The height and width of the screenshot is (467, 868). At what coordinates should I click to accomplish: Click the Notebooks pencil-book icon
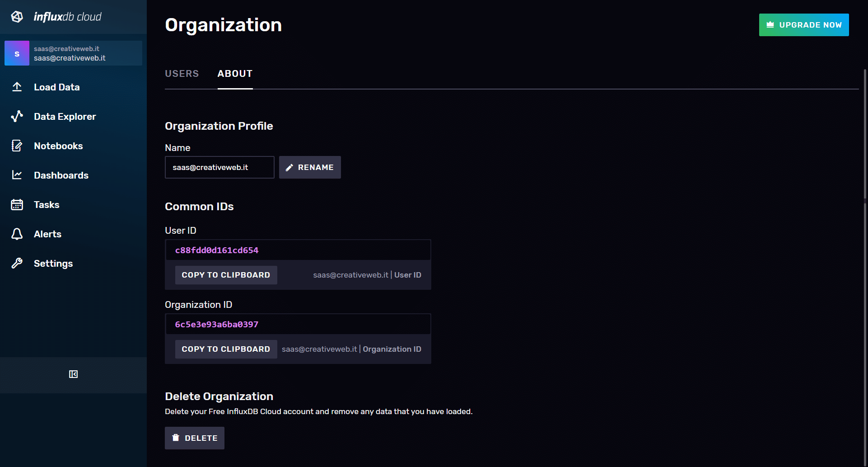click(x=17, y=146)
